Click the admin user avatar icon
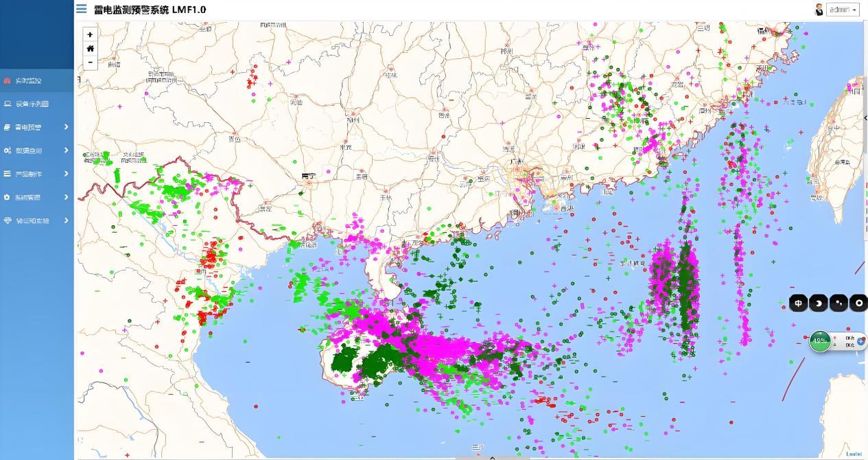Screen dimensions: 868x460 click(x=819, y=10)
